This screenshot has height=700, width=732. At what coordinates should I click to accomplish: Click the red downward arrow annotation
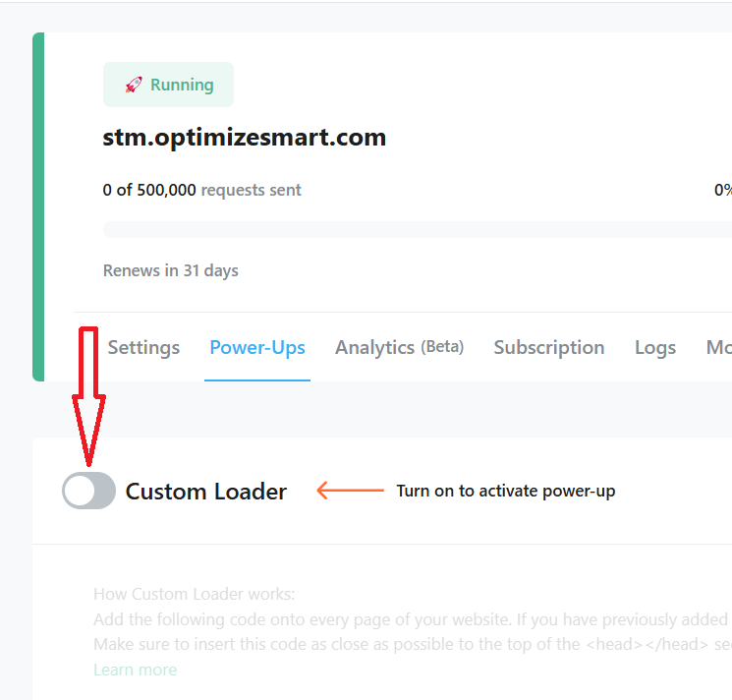click(88, 393)
